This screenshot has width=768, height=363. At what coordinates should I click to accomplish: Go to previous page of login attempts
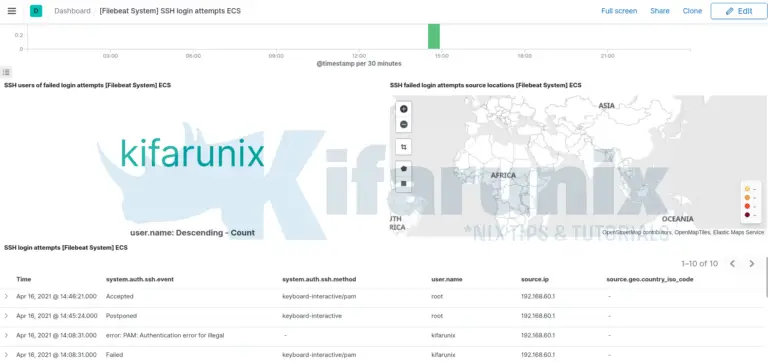(732, 264)
